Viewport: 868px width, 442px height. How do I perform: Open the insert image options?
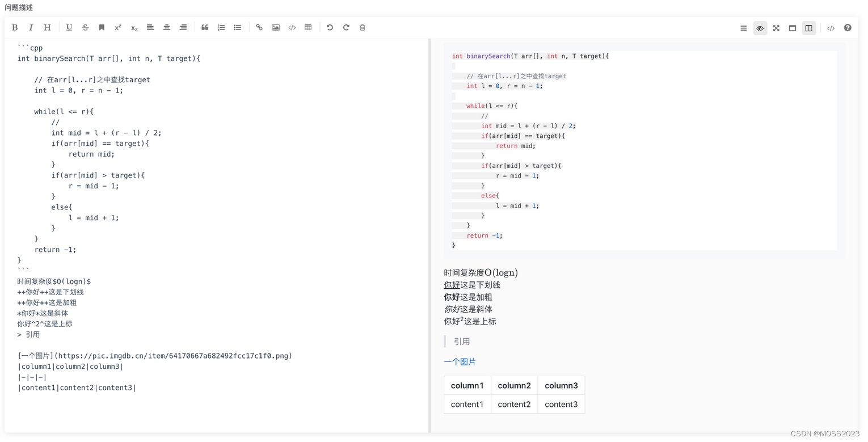coord(276,27)
